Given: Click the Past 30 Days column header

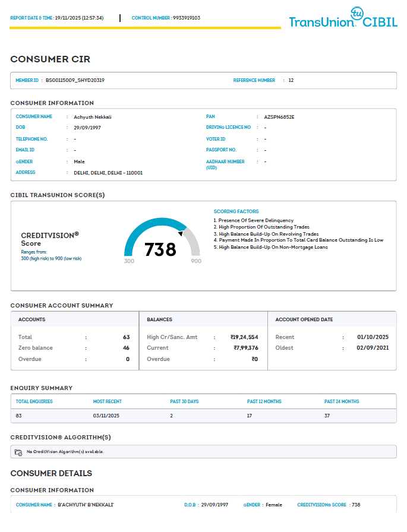Looking at the screenshot, I should (184, 401).
